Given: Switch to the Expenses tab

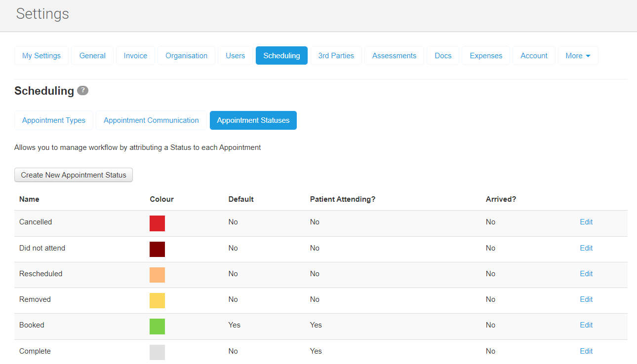Looking at the screenshot, I should pos(486,56).
